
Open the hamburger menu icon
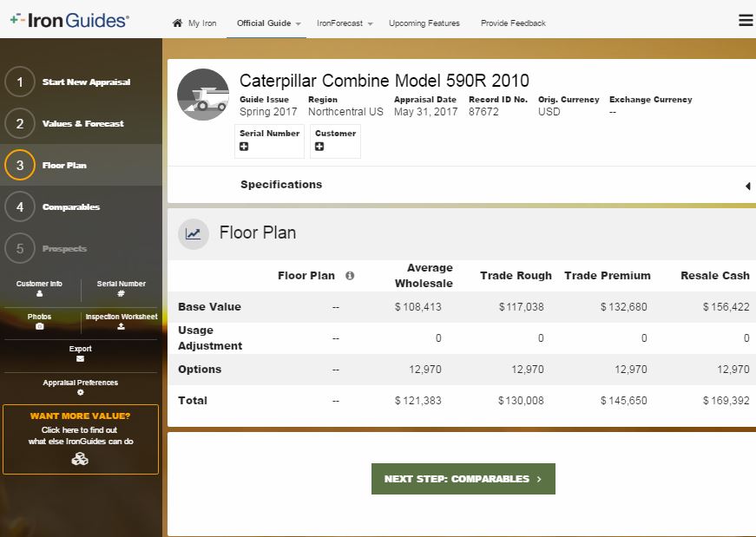point(746,20)
